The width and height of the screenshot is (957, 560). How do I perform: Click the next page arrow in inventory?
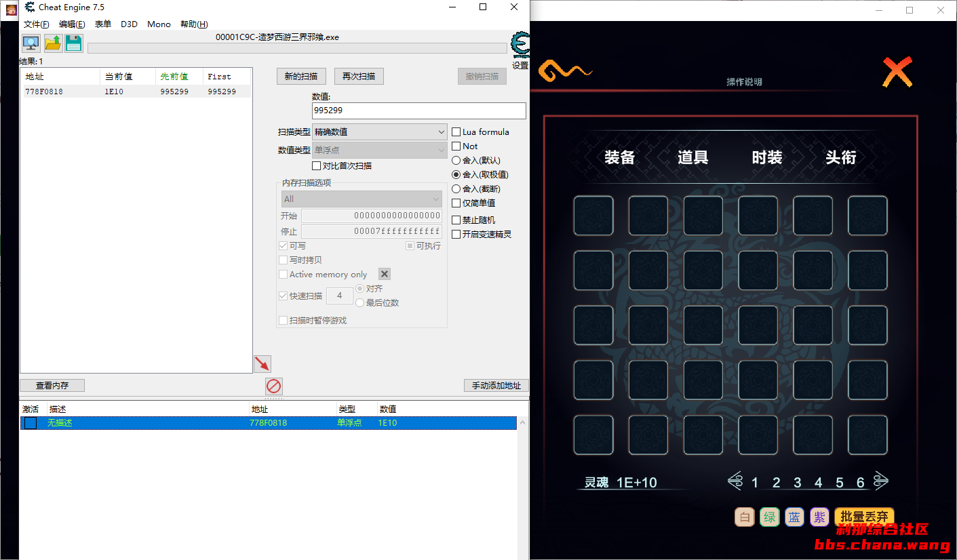(x=881, y=481)
